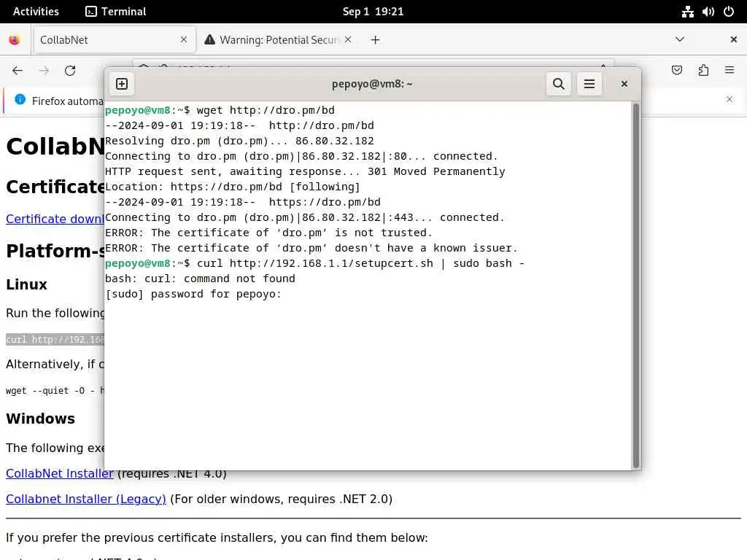Click the sudo password prompt line
747x560 pixels.
[193, 294]
